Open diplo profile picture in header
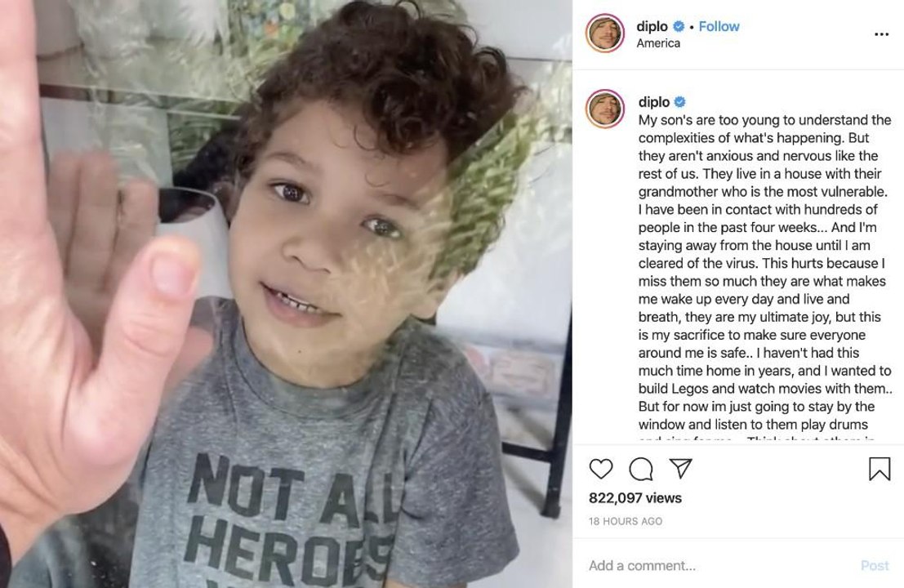The width and height of the screenshot is (904, 588). [605, 33]
